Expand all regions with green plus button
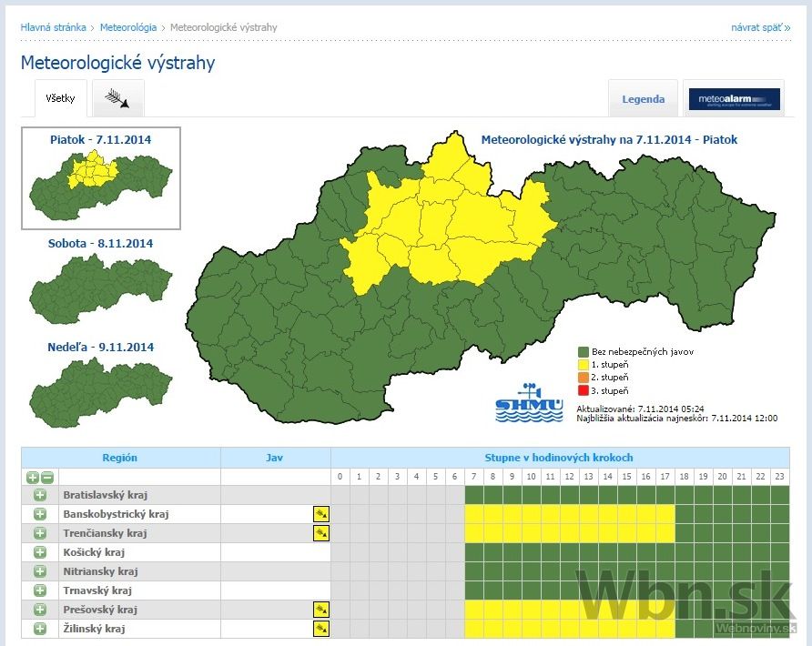Viewport: 812px width, 646px height. (32, 477)
